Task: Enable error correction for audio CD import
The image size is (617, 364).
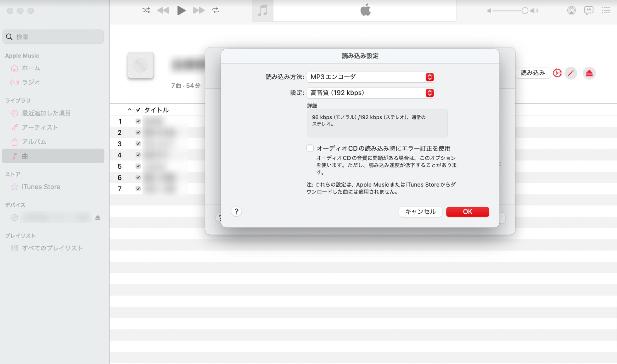Action: [x=310, y=148]
